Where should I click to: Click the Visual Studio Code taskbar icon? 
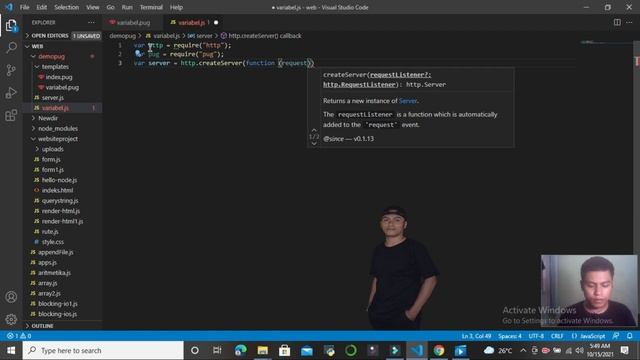click(417, 350)
